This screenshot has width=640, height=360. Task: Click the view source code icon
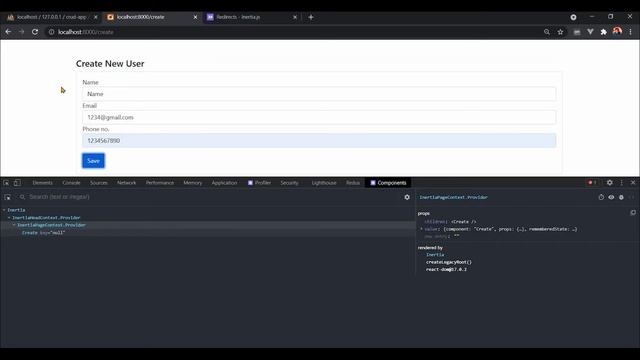pos(631,197)
